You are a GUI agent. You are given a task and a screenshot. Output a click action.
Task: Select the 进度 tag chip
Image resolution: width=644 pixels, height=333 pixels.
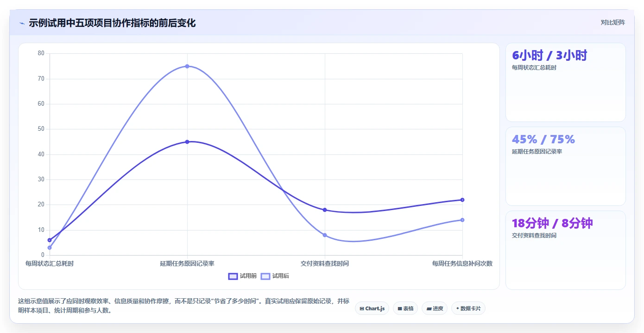[435, 308]
